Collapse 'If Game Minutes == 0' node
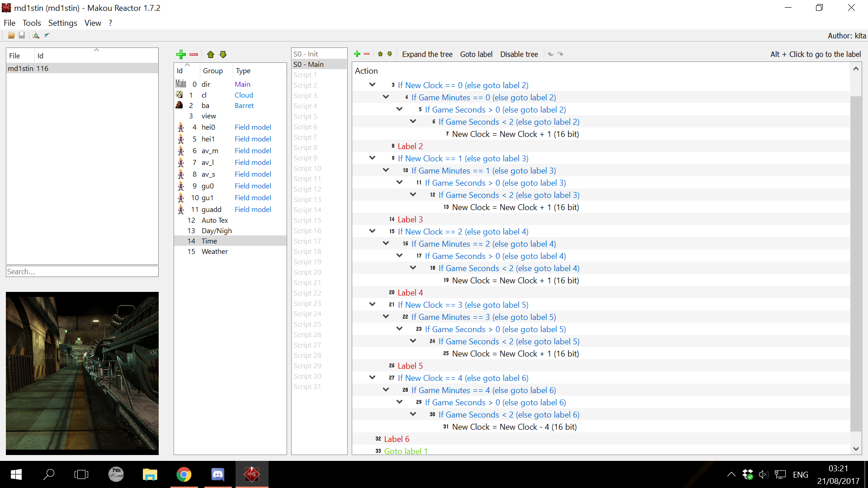This screenshot has width=868, height=488. (x=386, y=97)
